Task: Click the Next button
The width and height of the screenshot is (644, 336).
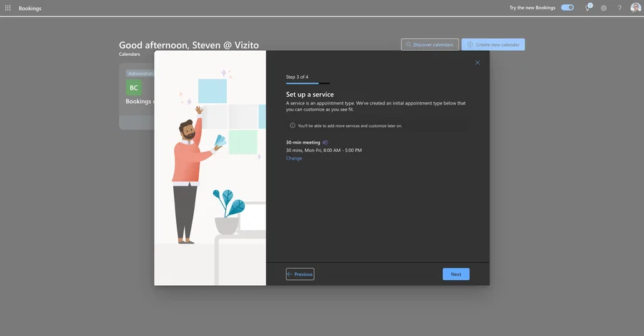Action: 456,274
